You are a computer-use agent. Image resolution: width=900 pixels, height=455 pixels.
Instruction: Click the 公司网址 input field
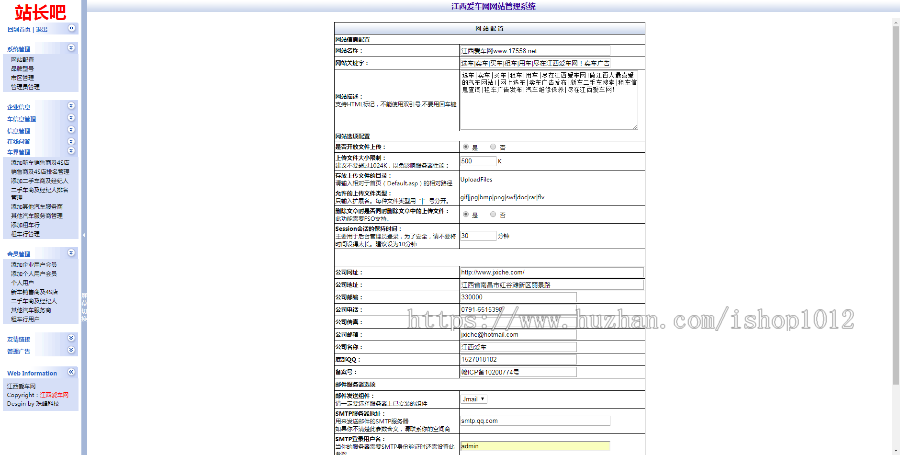coord(550,271)
